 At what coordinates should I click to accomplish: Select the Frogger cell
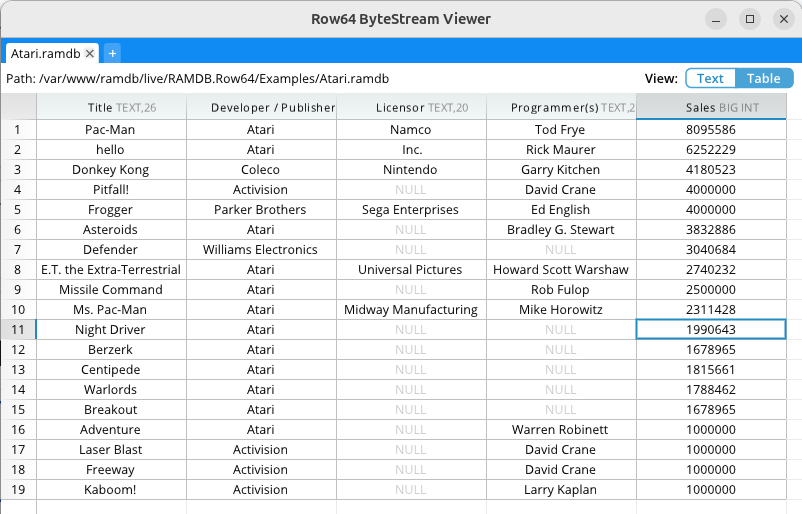tap(112, 209)
